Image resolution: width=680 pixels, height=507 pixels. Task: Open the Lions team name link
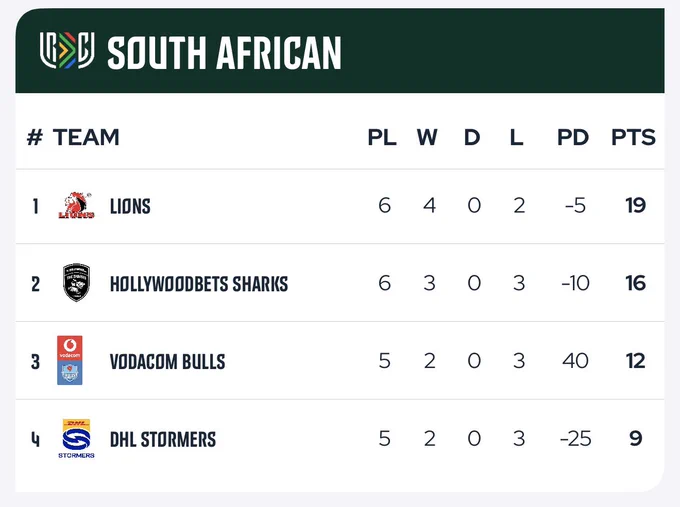pyautogui.click(x=130, y=206)
